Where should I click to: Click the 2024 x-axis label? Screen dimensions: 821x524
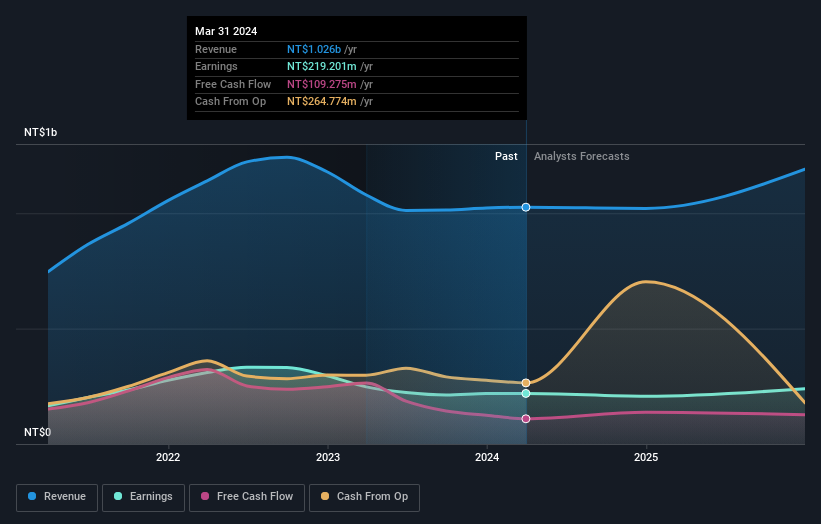click(x=487, y=457)
